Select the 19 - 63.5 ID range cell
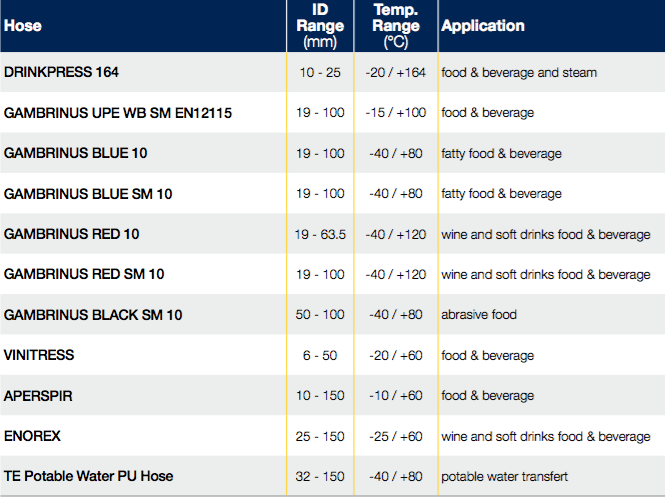 (x=320, y=234)
